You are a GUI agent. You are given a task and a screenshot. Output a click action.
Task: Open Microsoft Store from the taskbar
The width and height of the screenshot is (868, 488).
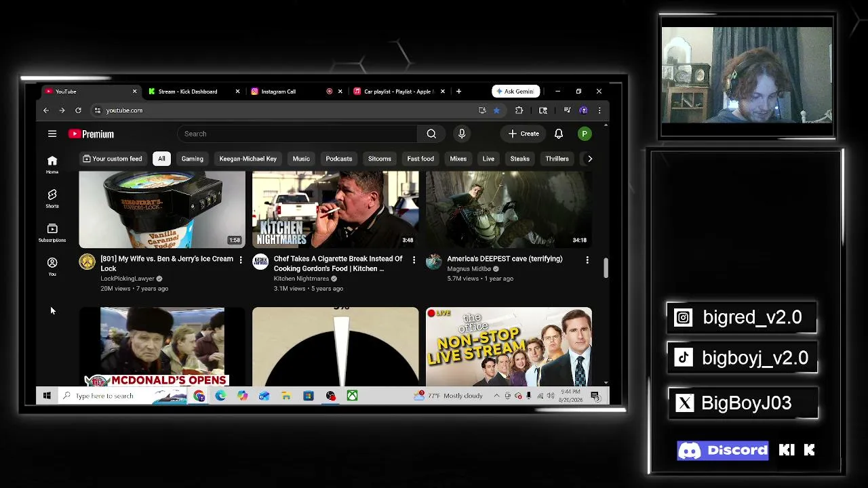click(x=309, y=396)
